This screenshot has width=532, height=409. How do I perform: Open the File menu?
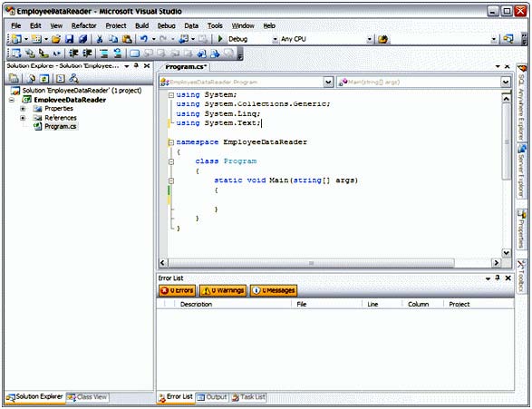(x=16, y=25)
